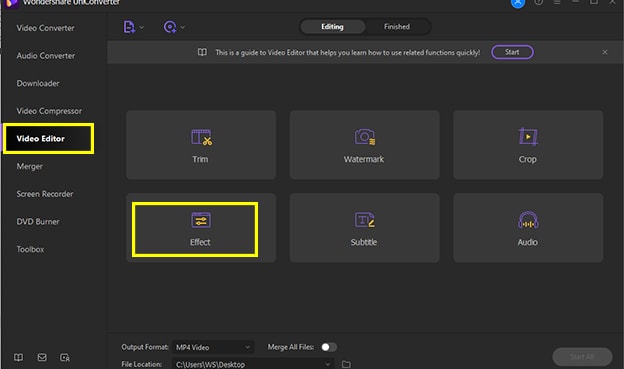Click the Wondershare UniConverter logo
Image resolution: width=624 pixels, height=369 pixels.
(12, 3)
